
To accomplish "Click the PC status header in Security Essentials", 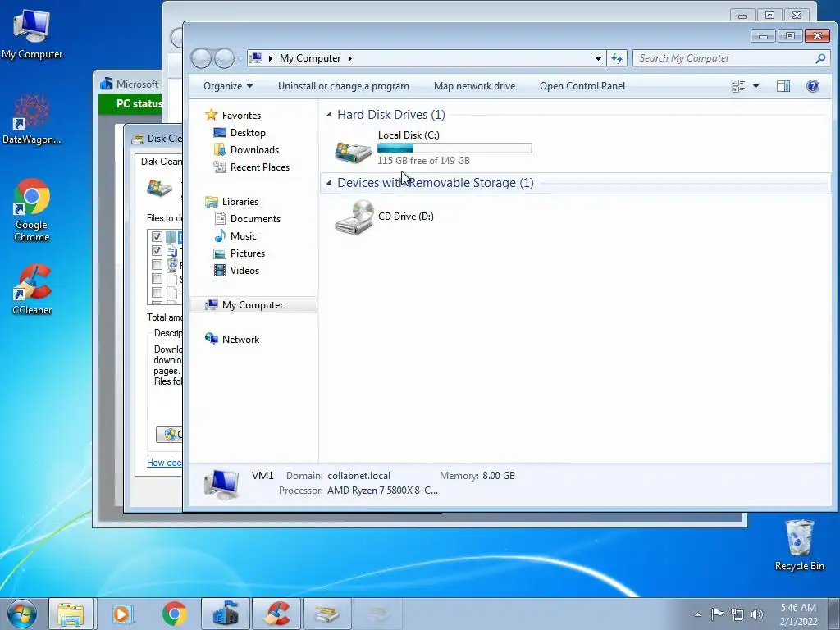I will (x=139, y=103).
